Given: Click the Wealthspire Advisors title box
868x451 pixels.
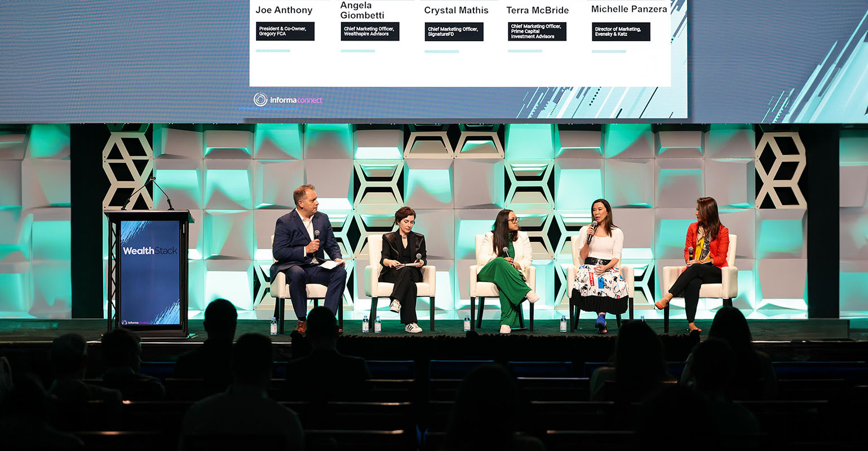Looking at the screenshot, I should (370, 32).
